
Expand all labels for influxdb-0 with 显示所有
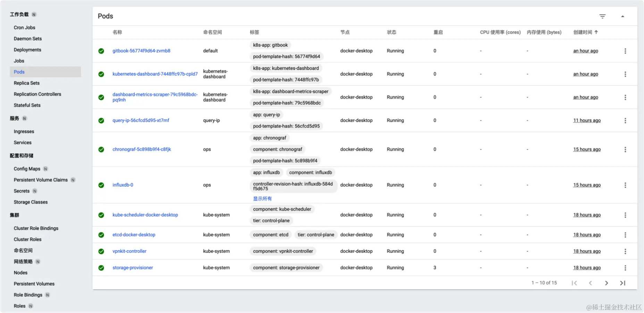tap(262, 199)
